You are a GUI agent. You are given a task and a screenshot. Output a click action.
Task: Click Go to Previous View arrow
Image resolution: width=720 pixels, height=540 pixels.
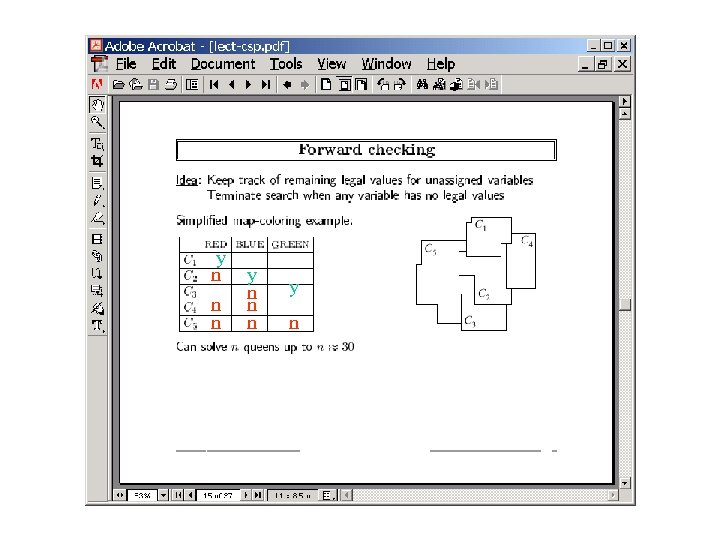click(287, 84)
